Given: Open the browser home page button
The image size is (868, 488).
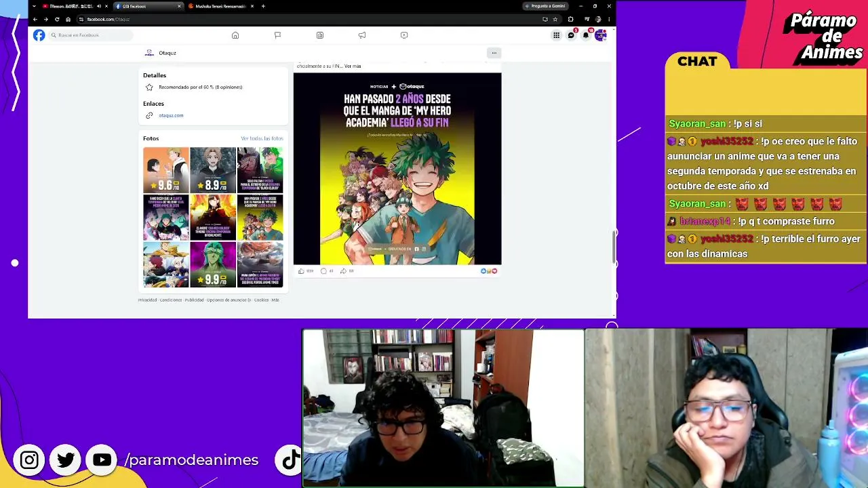Looking at the screenshot, I should coord(68,19).
